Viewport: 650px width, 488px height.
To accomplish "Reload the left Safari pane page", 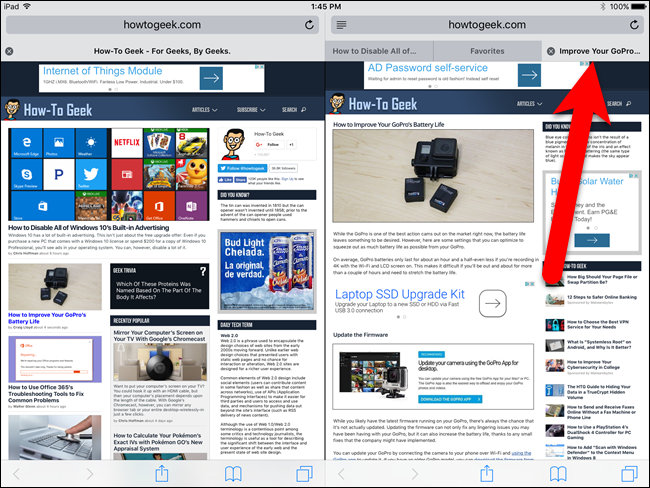I will click(309, 25).
